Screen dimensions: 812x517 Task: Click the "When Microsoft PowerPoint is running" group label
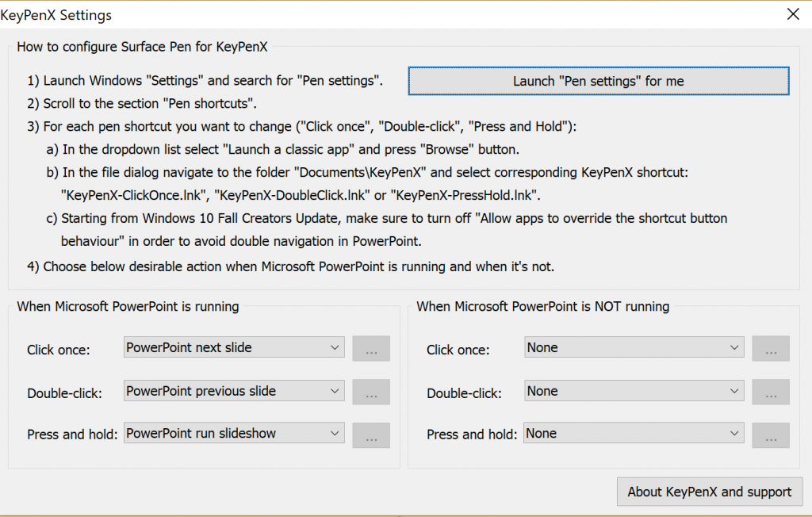128,307
